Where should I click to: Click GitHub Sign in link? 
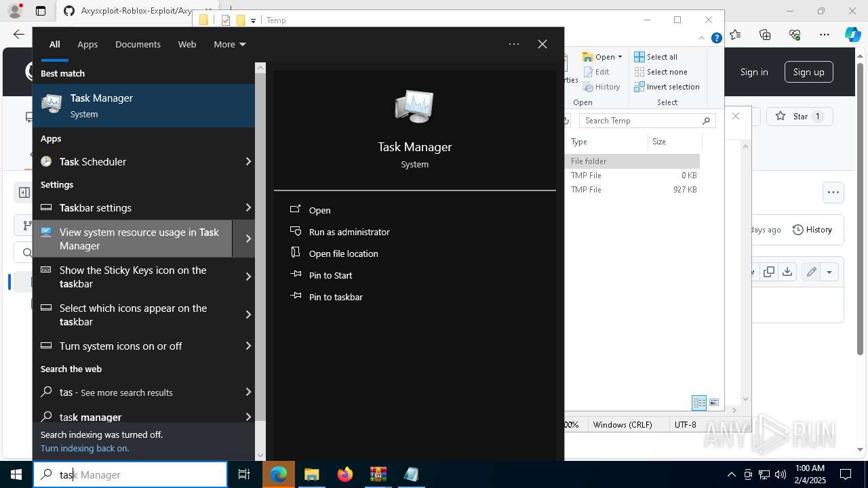point(754,72)
